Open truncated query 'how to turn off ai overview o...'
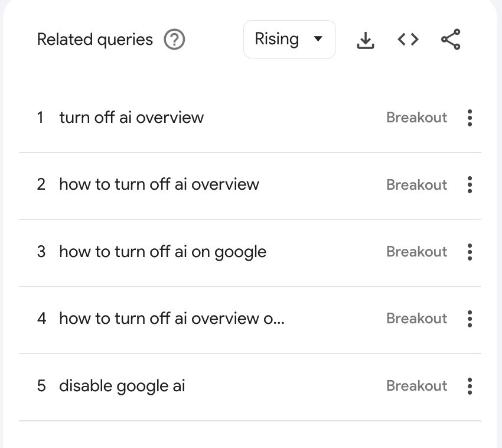 tap(172, 319)
